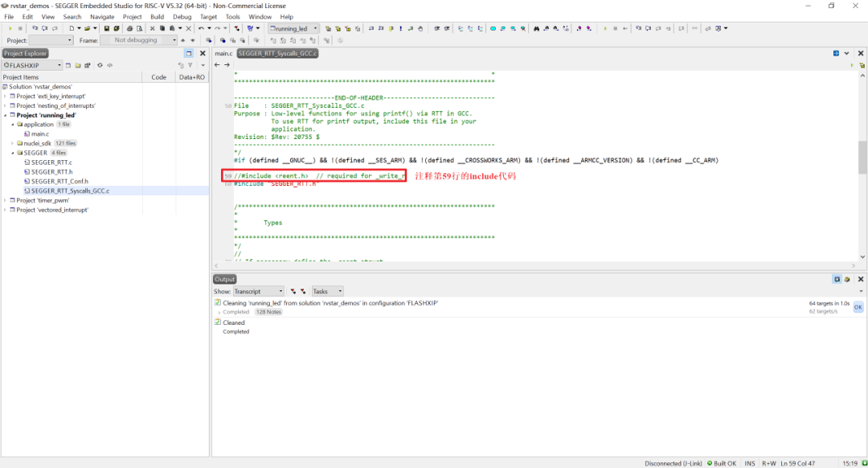
Task: Click the Refresh icon in Project Explorer toolbar
Action: [100, 65]
